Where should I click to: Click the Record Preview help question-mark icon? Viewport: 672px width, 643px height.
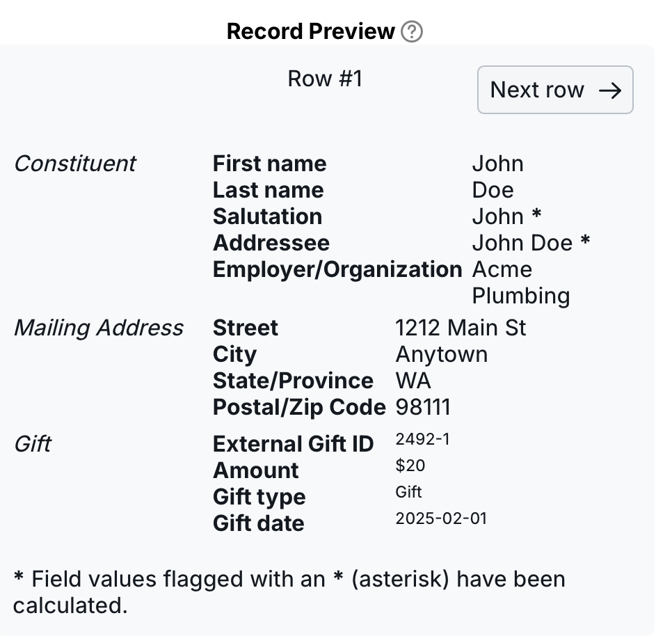(412, 32)
